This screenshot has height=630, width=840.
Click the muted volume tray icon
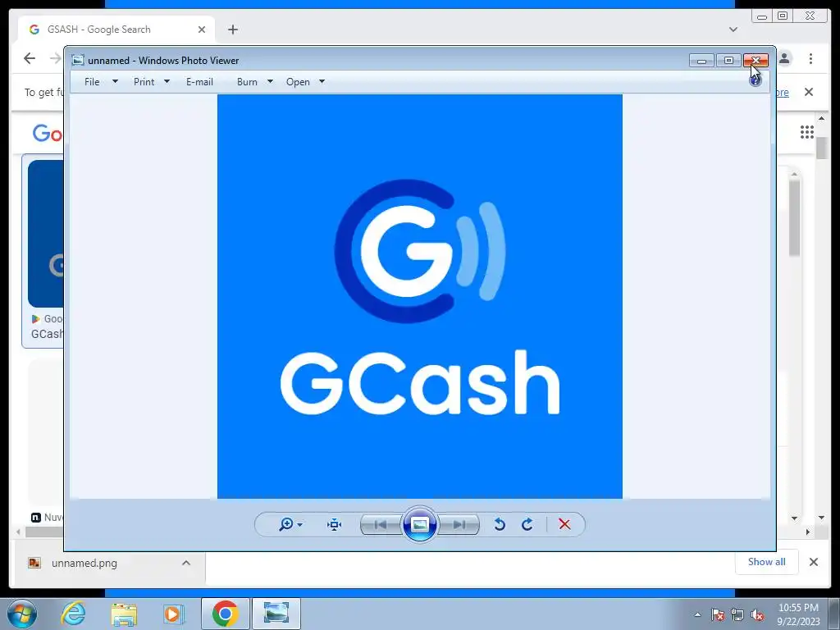point(757,614)
